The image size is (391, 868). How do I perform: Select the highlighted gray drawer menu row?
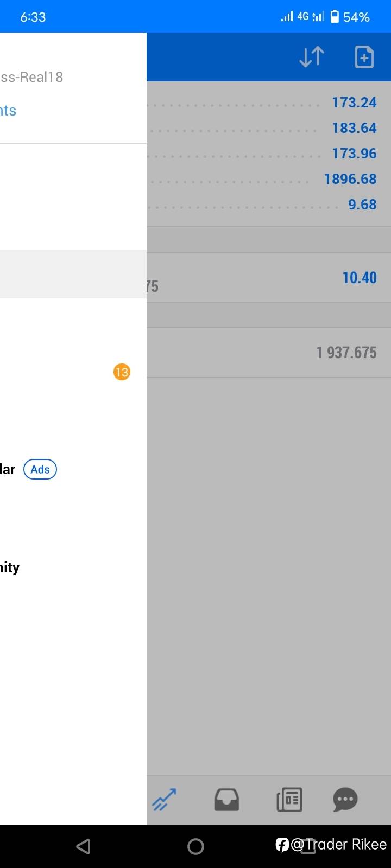(73, 273)
